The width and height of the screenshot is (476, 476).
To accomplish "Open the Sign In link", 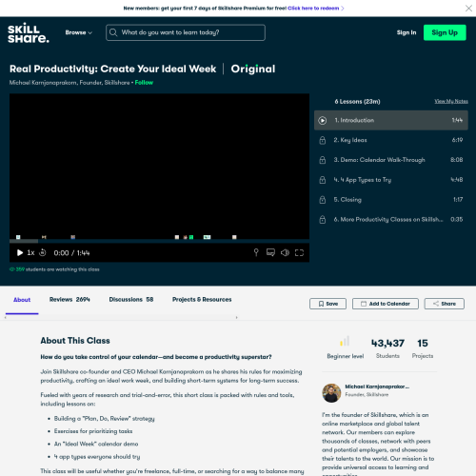I will pos(407,32).
